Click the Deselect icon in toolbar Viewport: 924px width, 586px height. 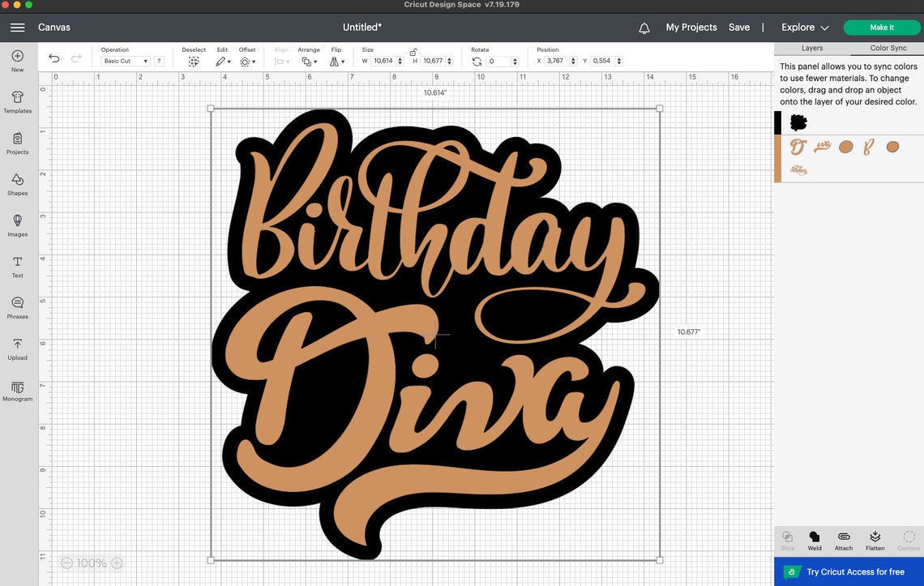194,60
